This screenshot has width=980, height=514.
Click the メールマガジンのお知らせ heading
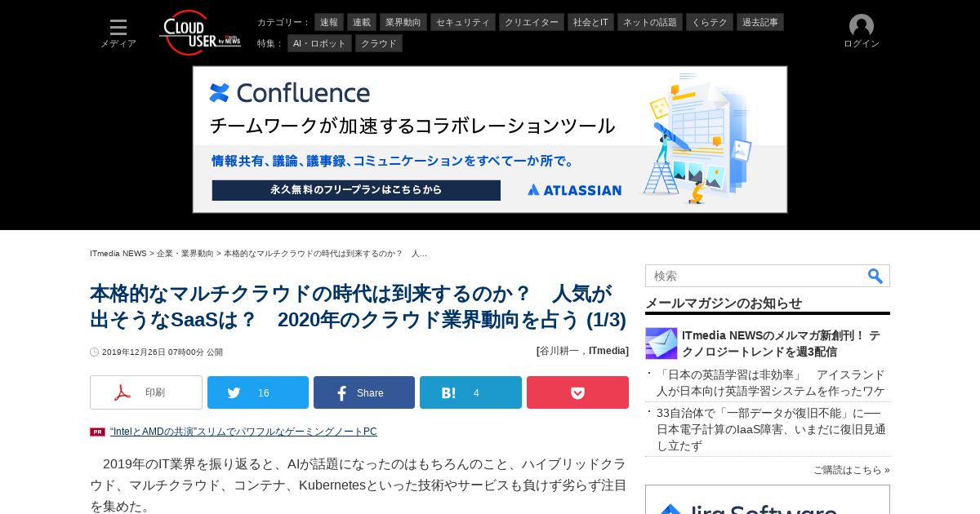coord(724,303)
